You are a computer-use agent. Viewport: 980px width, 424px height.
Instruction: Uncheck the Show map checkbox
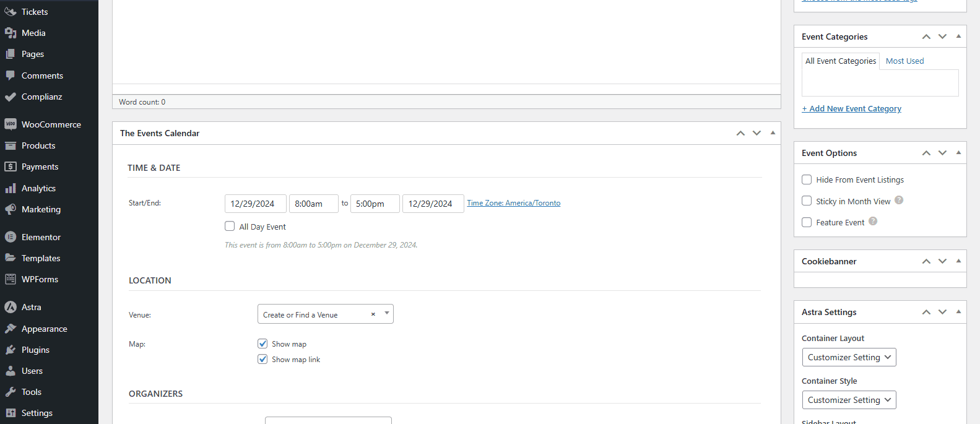262,344
